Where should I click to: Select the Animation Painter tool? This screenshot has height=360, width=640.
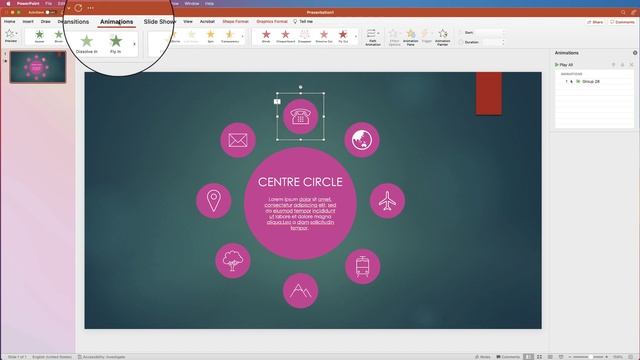[442, 37]
